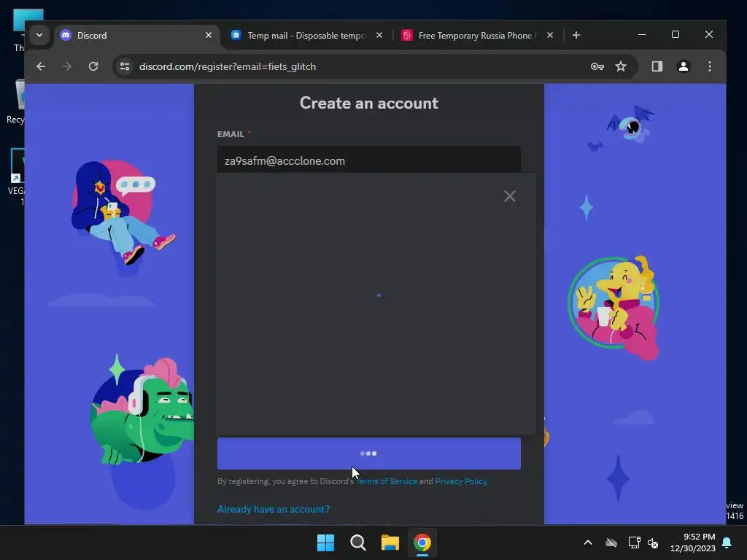Close the Discord tab
747x560 pixels.
coord(209,35)
